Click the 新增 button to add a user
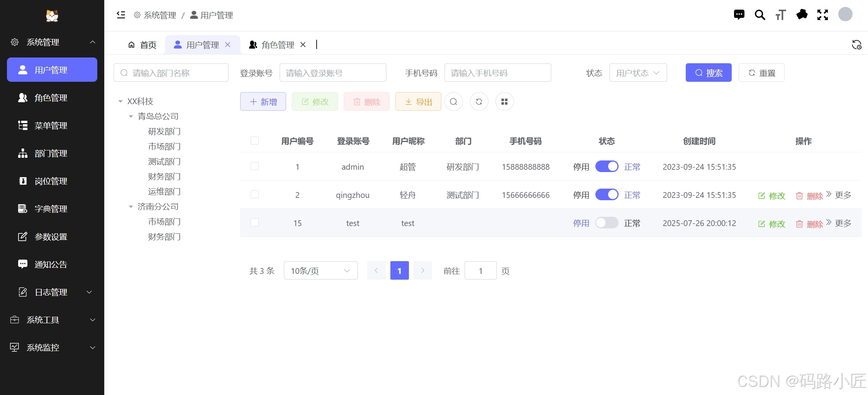 263,101
